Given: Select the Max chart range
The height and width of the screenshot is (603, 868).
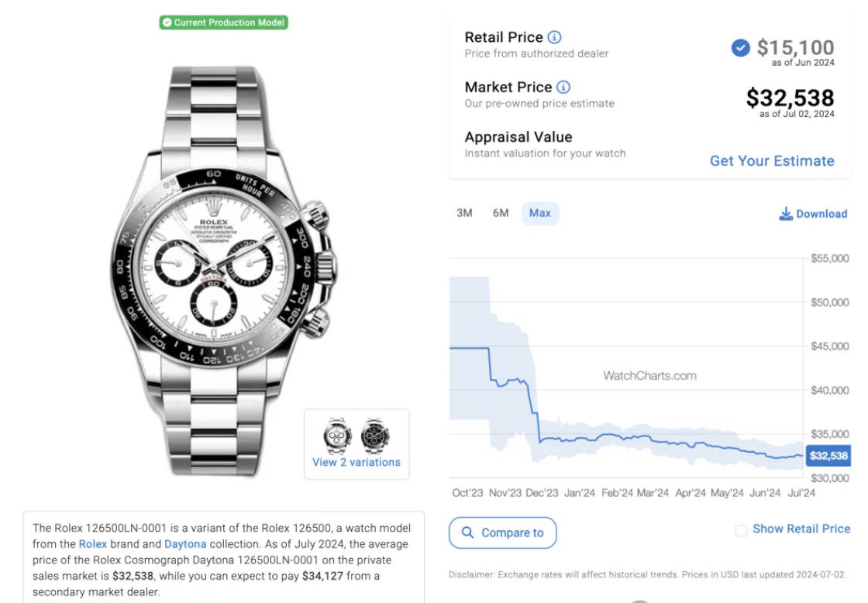Looking at the screenshot, I should (x=539, y=213).
